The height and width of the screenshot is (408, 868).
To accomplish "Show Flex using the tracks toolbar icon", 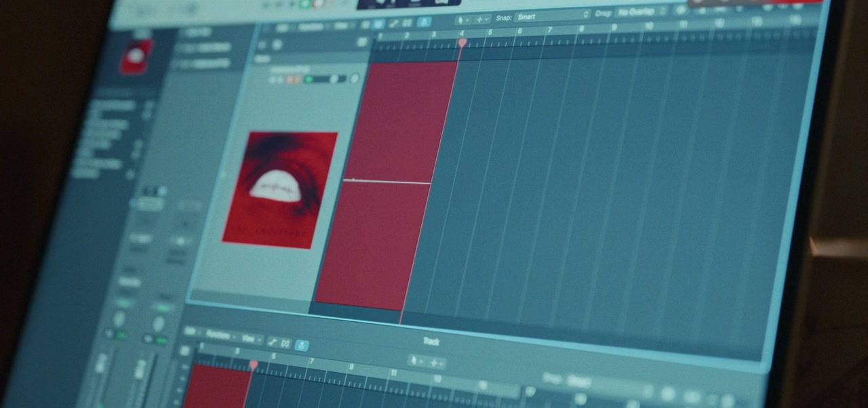I will click(408, 23).
